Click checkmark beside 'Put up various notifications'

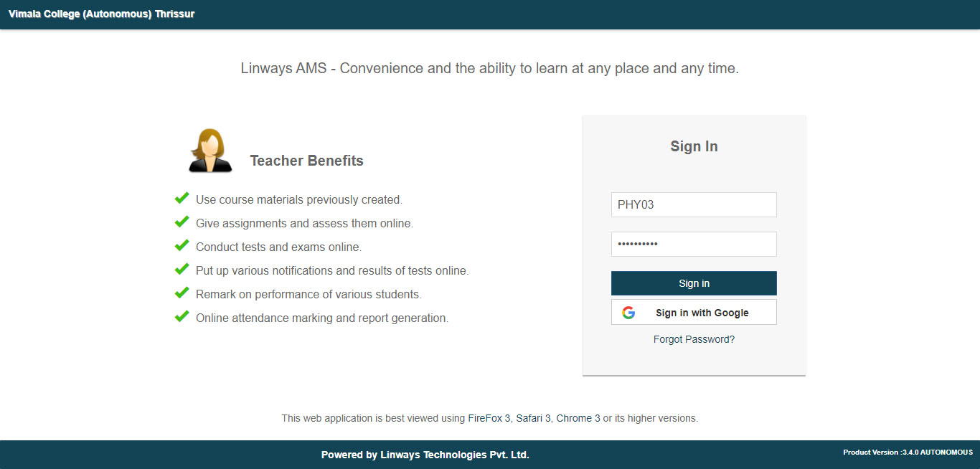pyautogui.click(x=182, y=269)
